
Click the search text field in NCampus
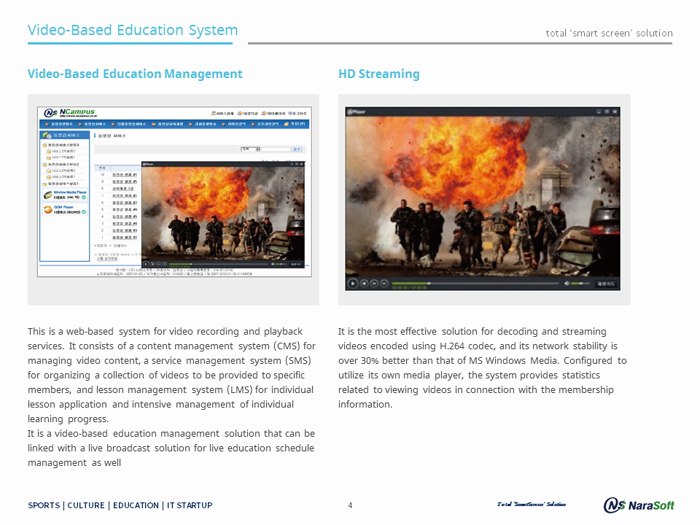275,149
